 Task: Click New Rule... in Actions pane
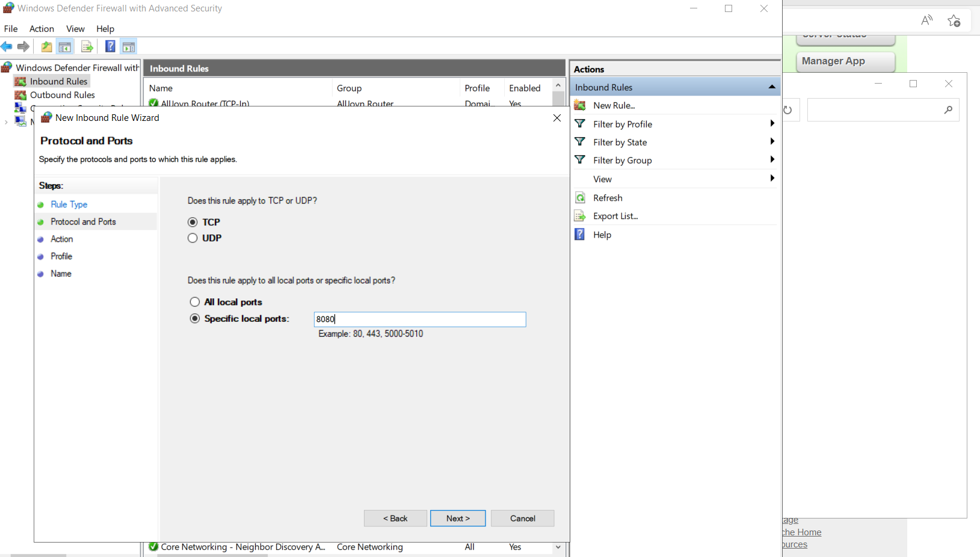tap(614, 105)
